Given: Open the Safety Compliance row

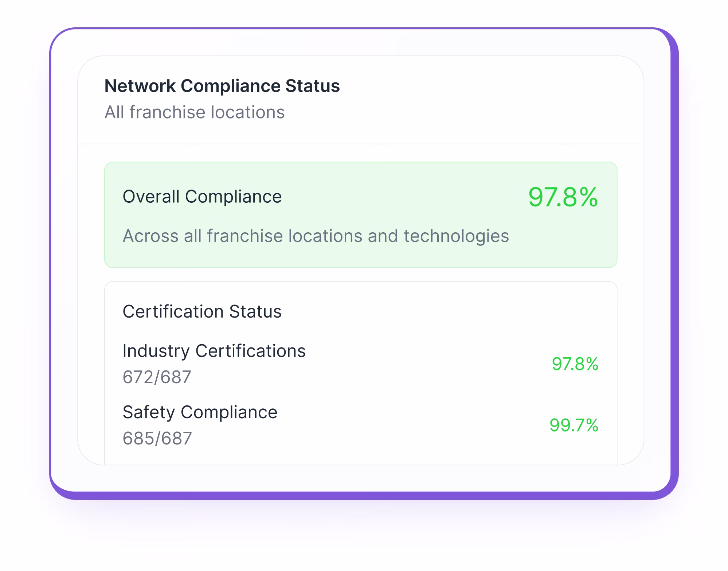Looking at the screenshot, I should (x=200, y=412).
